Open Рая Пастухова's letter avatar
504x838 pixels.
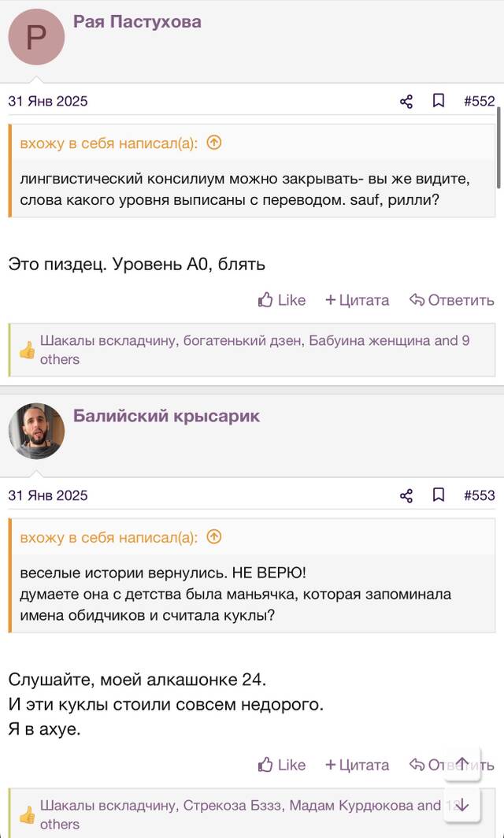[x=36, y=37]
